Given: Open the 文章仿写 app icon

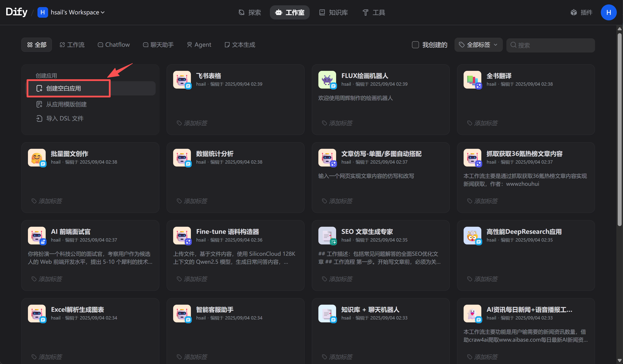Looking at the screenshot, I should tap(327, 158).
